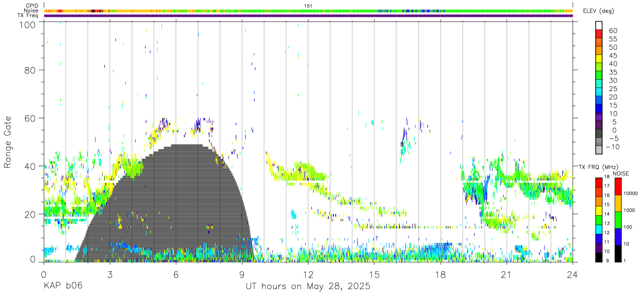
Task: Click the '1000' label on the NOISE scale
Action: [630, 210]
